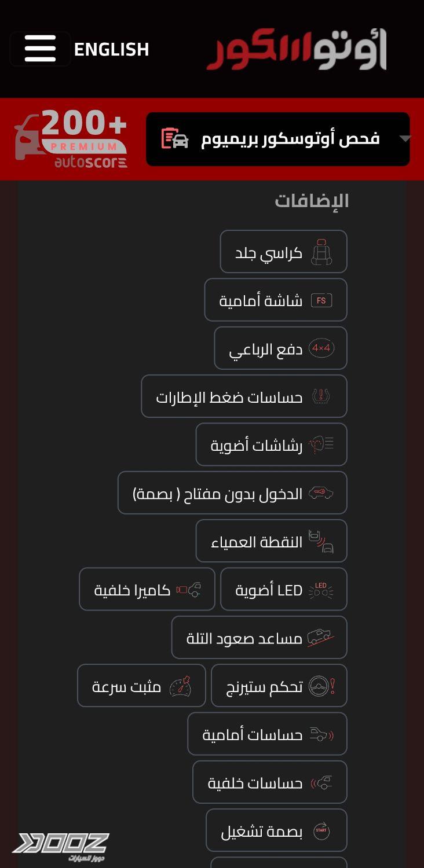
Task: Click the leather seats icon
Action: (x=321, y=252)
